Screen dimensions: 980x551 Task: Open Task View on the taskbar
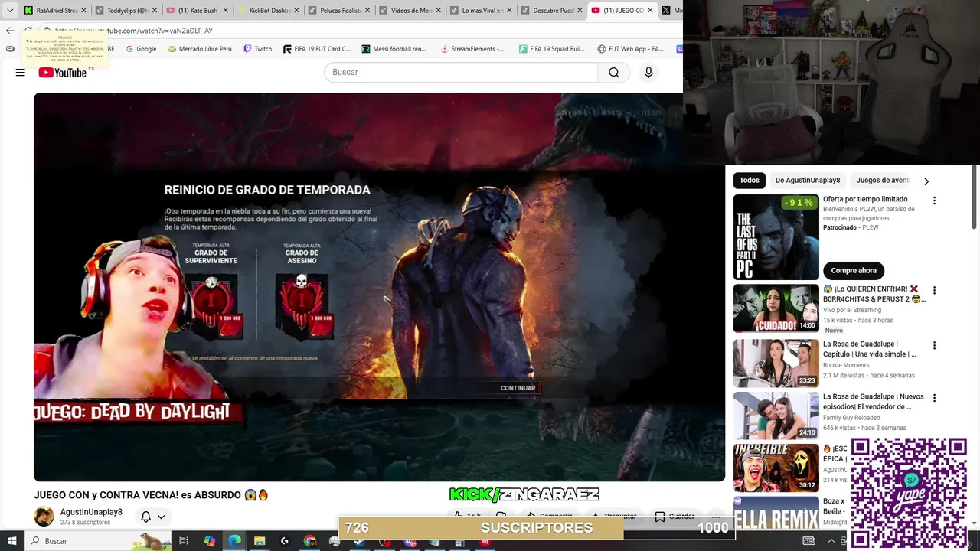click(184, 541)
